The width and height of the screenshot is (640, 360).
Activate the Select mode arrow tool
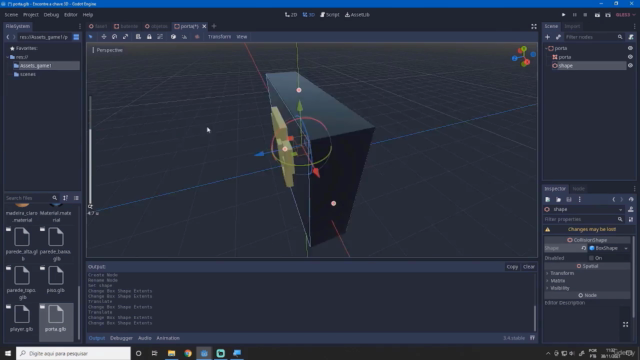click(91, 37)
